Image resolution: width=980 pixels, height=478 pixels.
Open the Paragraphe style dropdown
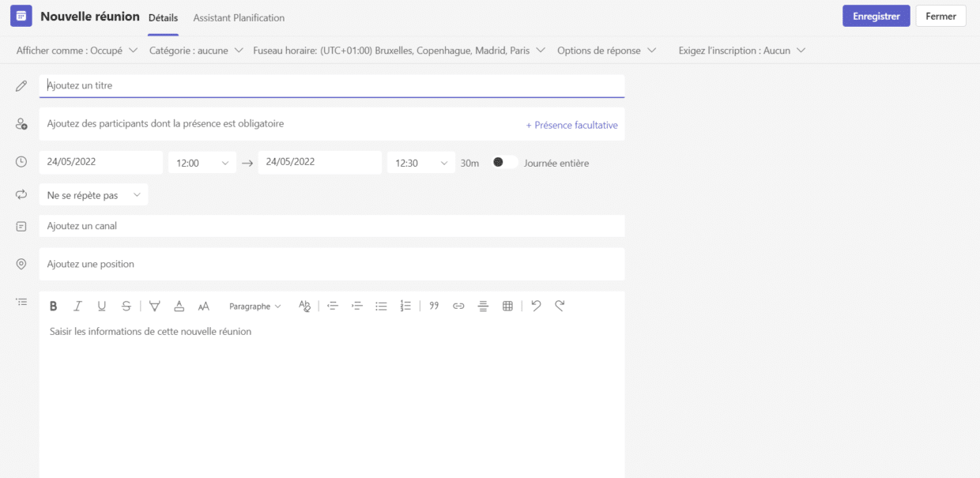255,307
